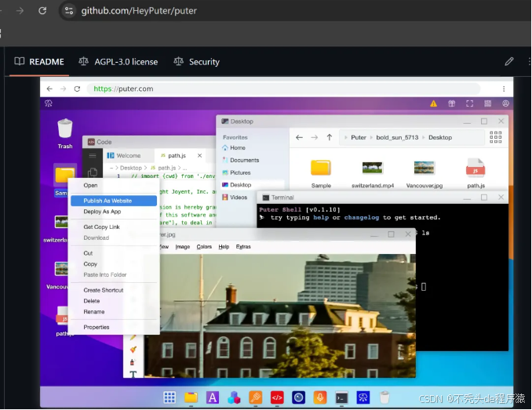532x410 pixels.
Task: Reload the github.com page
Action: (x=42, y=10)
